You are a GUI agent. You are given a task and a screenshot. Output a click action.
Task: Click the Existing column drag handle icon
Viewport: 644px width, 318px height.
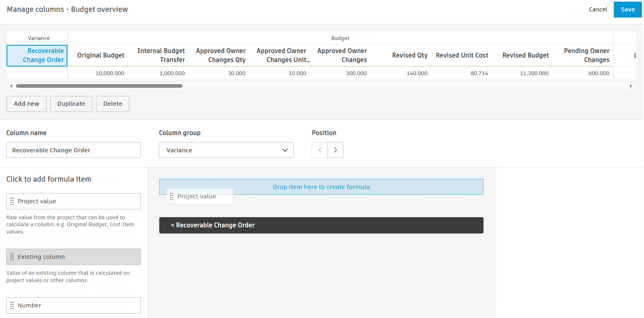[12, 257]
